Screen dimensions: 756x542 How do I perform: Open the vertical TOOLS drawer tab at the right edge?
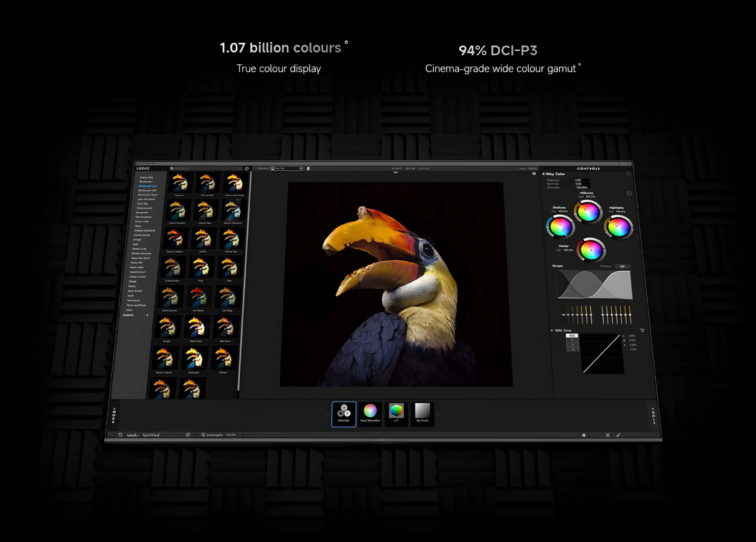653,416
